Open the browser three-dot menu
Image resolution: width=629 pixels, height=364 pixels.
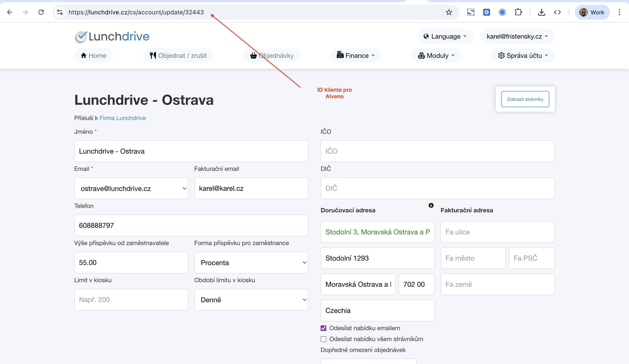(619, 12)
